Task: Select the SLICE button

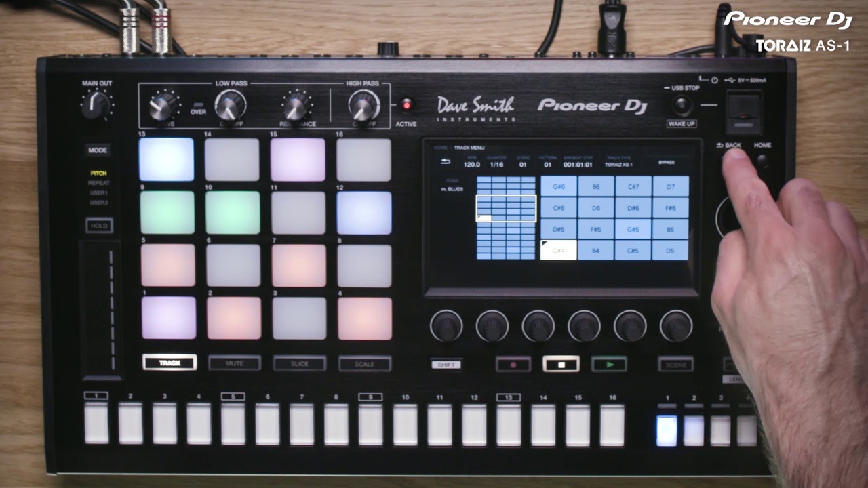Action: click(x=300, y=364)
